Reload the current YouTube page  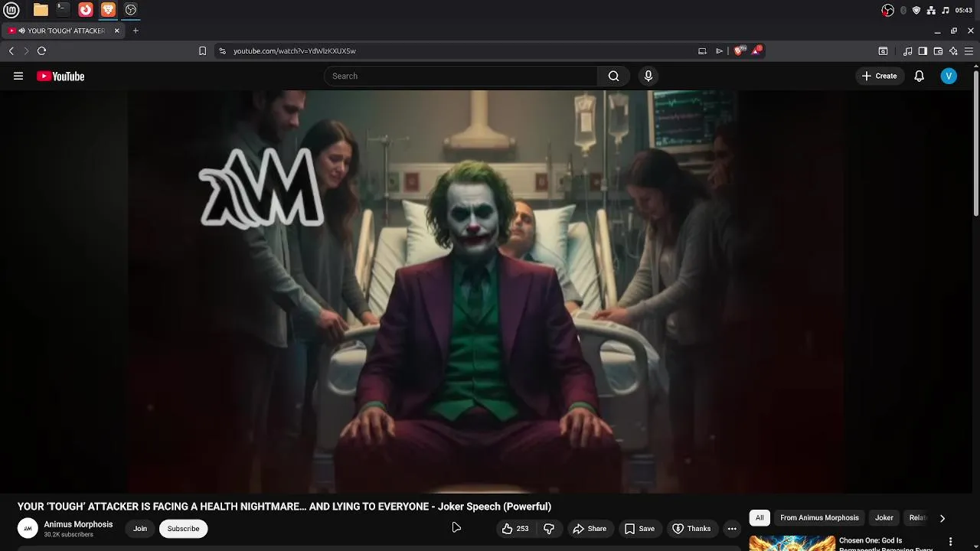[x=42, y=51]
